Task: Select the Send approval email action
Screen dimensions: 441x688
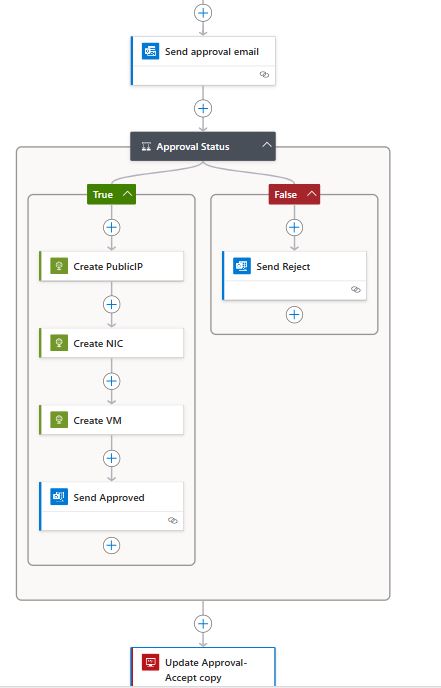Action: click(x=203, y=61)
